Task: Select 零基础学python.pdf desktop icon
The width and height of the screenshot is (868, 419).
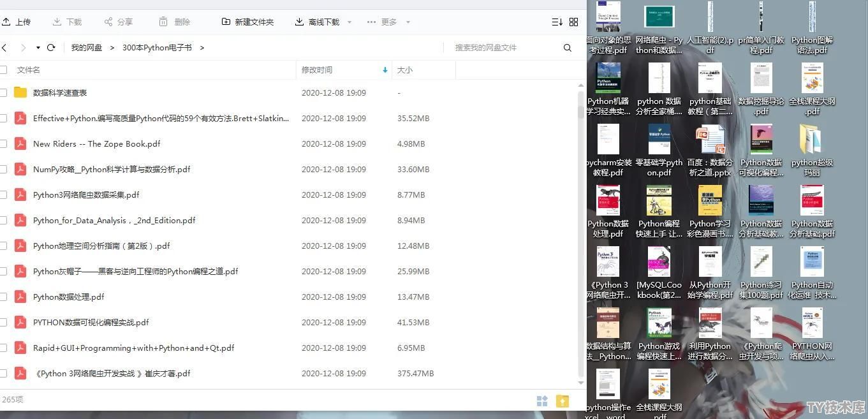Action: point(659,150)
